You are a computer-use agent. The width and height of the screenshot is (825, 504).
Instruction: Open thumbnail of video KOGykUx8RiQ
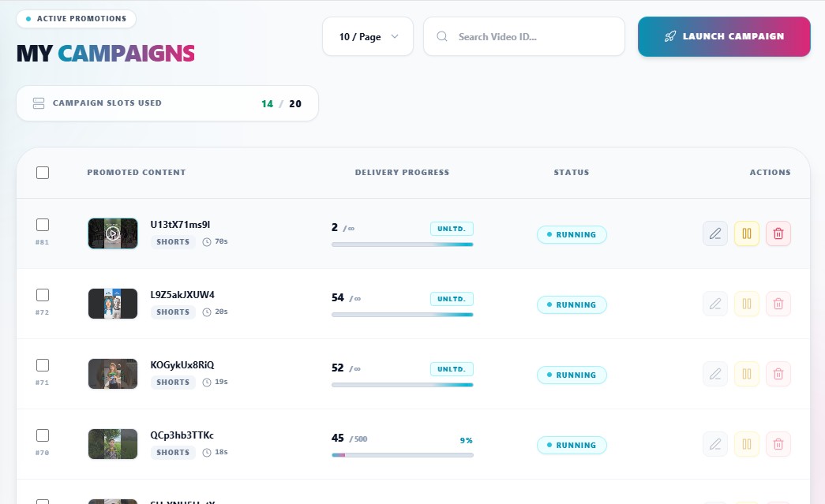(x=113, y=374)
